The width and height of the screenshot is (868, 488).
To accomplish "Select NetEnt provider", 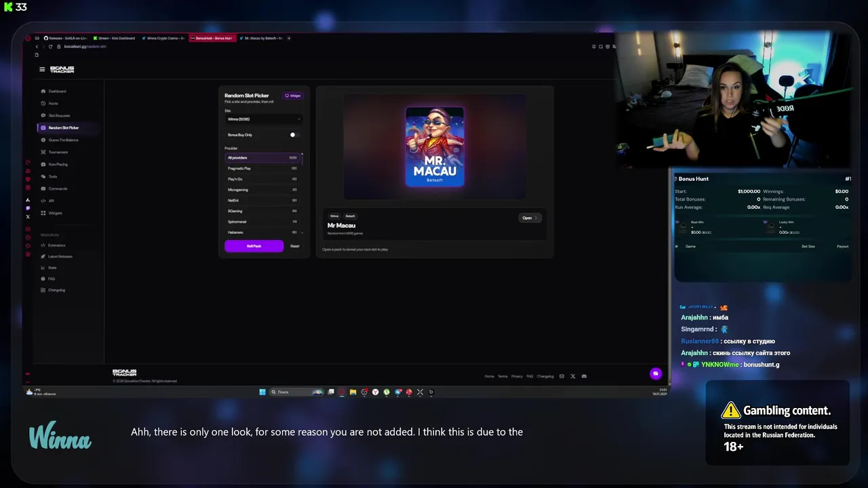I will (x=262, y=201).
